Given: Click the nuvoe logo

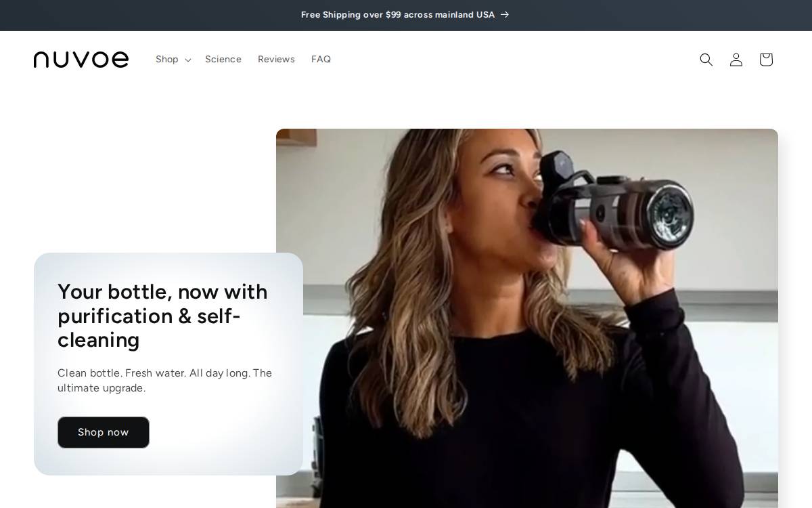Looking at the screenshot, I should pyautogui.click(x=81, y=60).
